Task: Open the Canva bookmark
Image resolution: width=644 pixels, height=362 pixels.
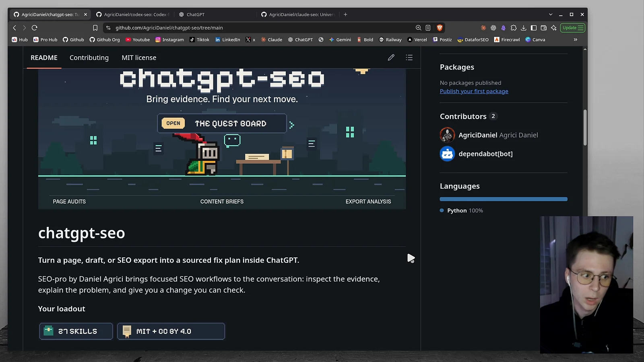Action: (x=535, y=40)
